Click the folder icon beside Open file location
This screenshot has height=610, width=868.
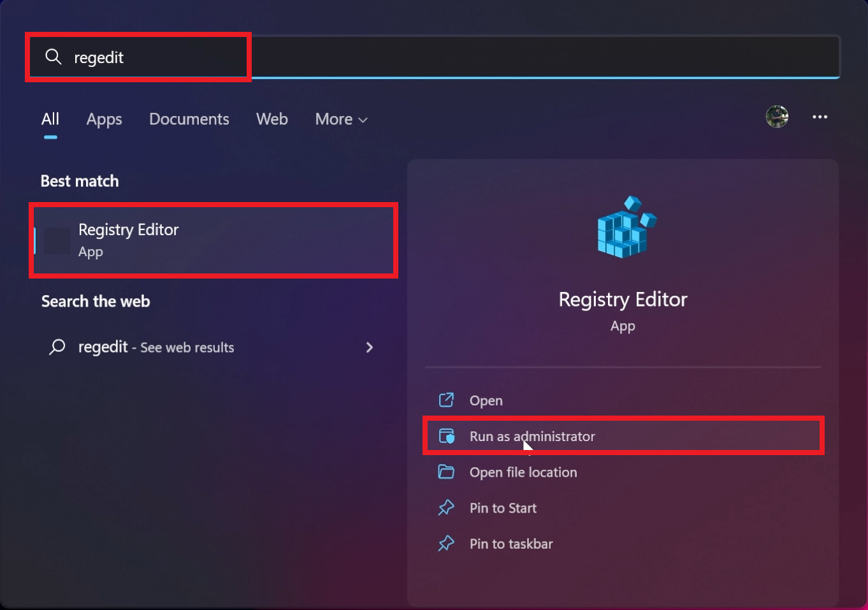[x=447, y=472]
